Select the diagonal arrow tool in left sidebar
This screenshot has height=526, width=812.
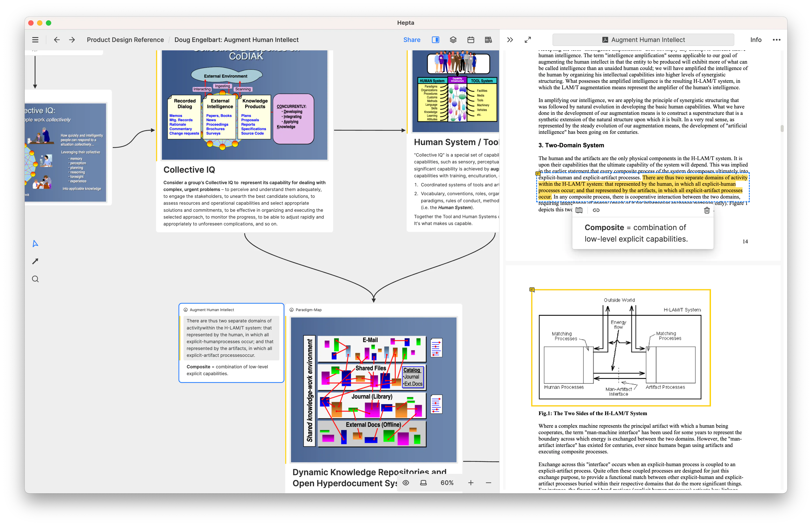35,261
